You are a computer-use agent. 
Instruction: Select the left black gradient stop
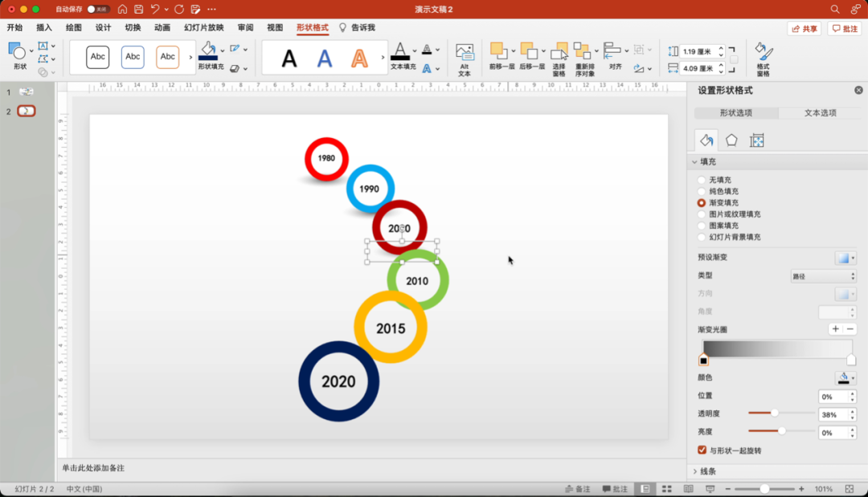[703, 360]
